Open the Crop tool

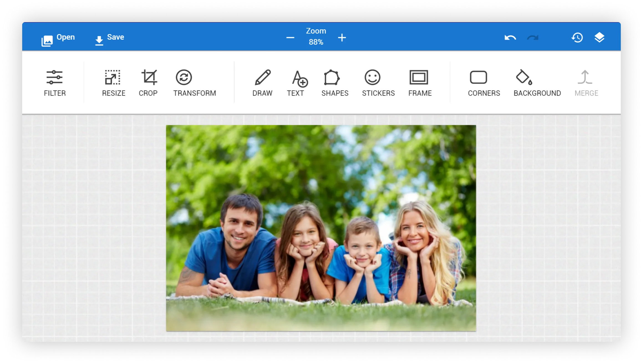tap(148, 82)
